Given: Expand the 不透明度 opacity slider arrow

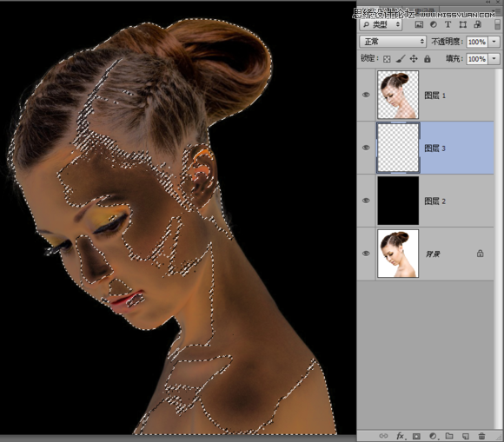Looking at the screenshot, I should tap(494, 42).
